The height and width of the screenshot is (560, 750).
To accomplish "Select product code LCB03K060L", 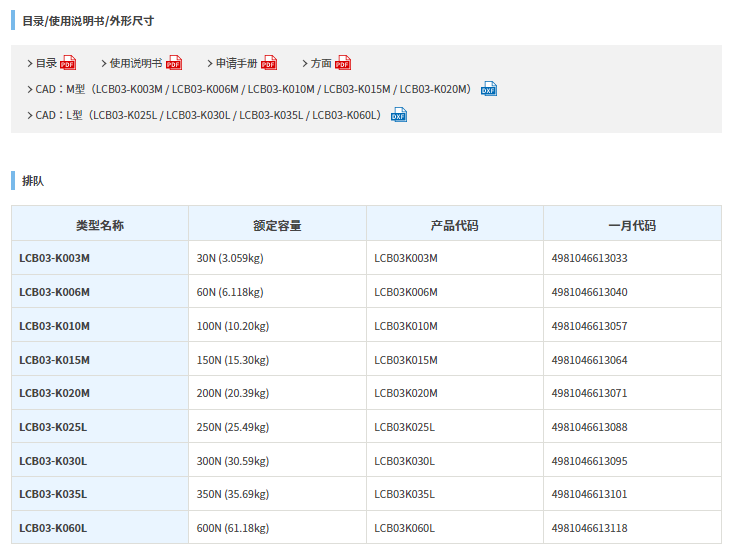I will point(404,528).
